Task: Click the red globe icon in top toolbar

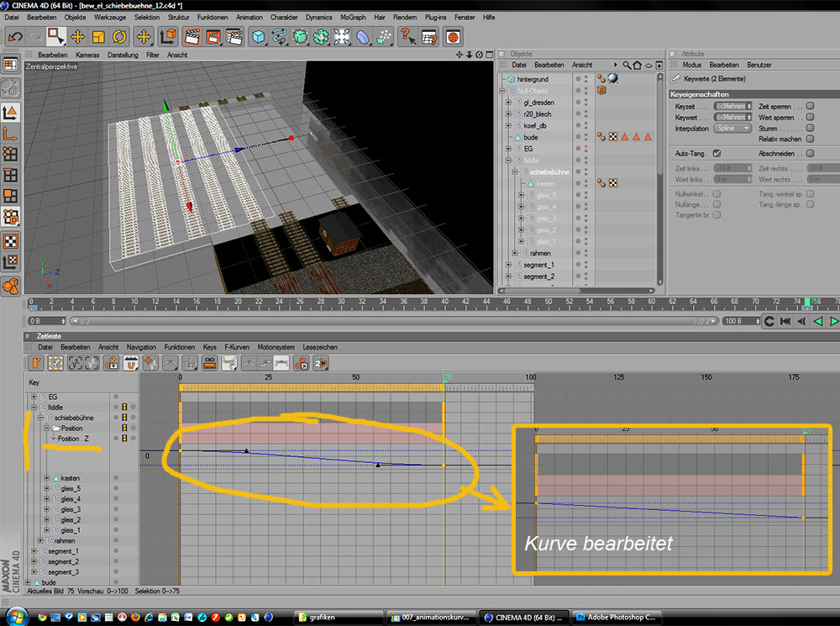Action: pyautogui.click(x=453, y=37)
